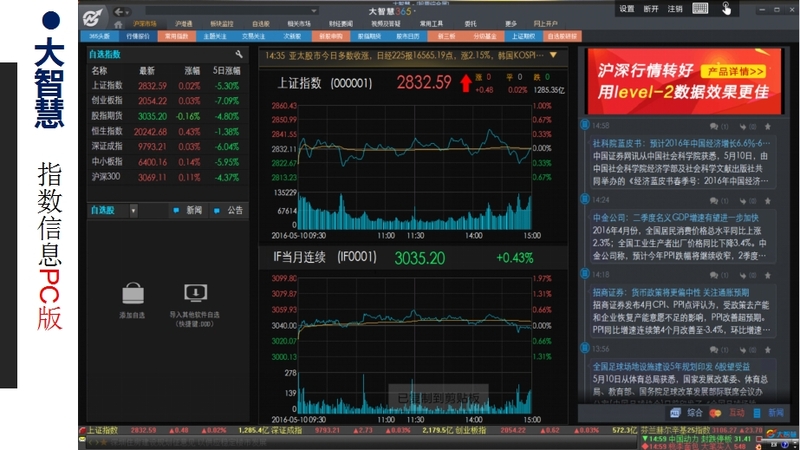Open the 中金公司 GDP news headline
The width and height of the screenshot is (800, 450).
coord(675,218)
